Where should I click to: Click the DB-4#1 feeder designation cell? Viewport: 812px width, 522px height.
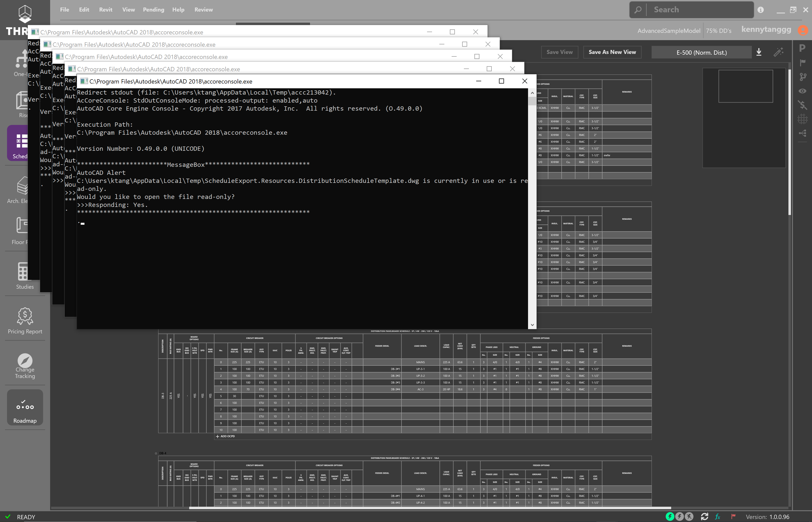click(382, 496)
